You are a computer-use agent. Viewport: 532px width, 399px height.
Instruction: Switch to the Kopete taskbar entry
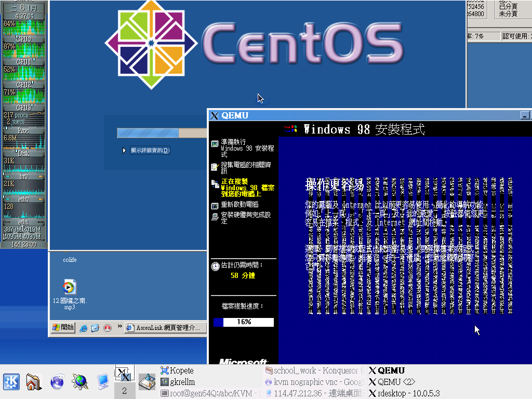(x=177, y=370)
